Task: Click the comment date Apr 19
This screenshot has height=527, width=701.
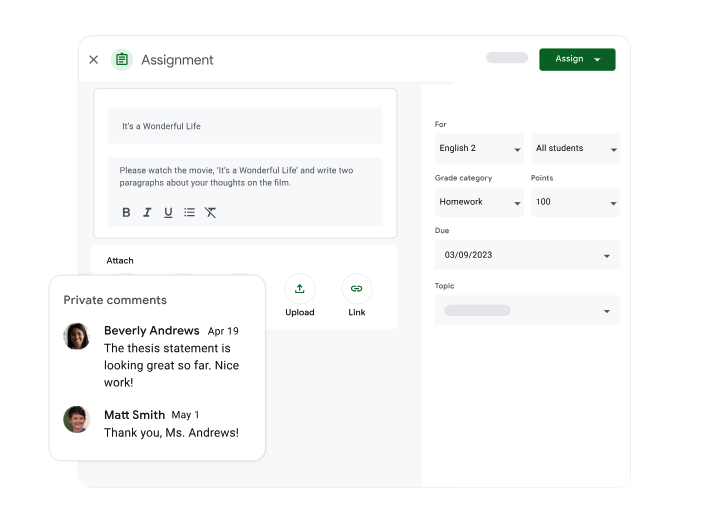Action: (223, 331)
